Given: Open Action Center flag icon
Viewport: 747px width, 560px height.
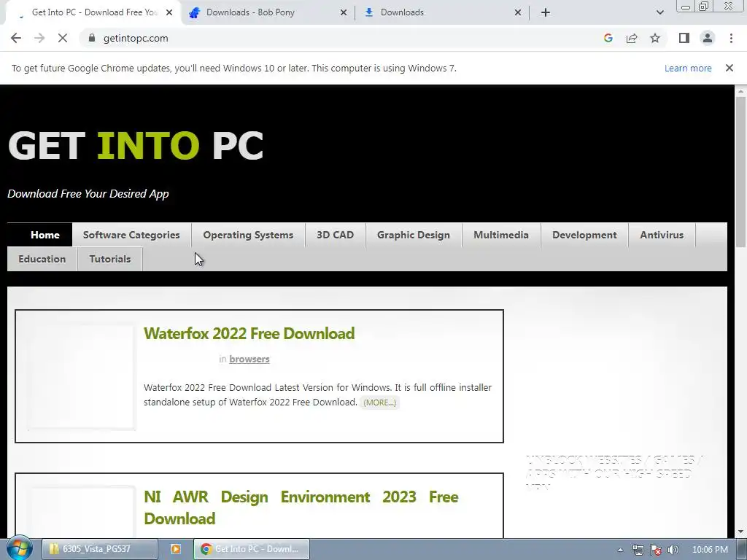Looking at the screenshot, I should (x=656, y=550).
